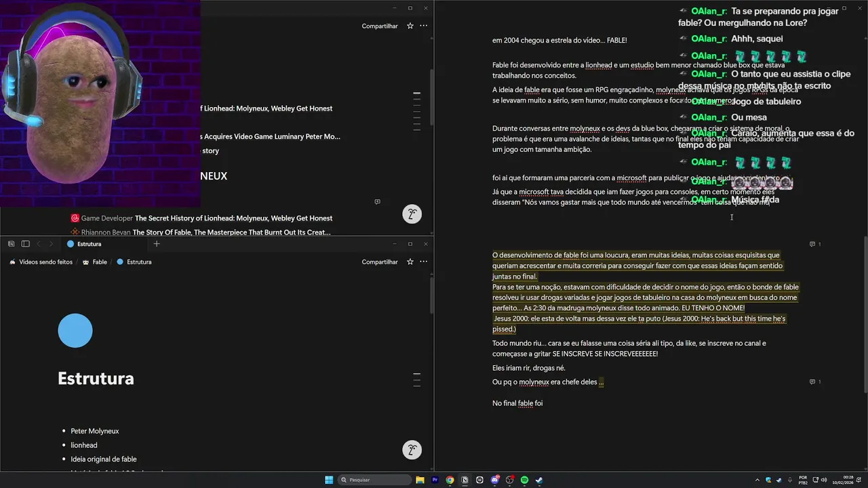Open volume control in system tray

point(824,480)
